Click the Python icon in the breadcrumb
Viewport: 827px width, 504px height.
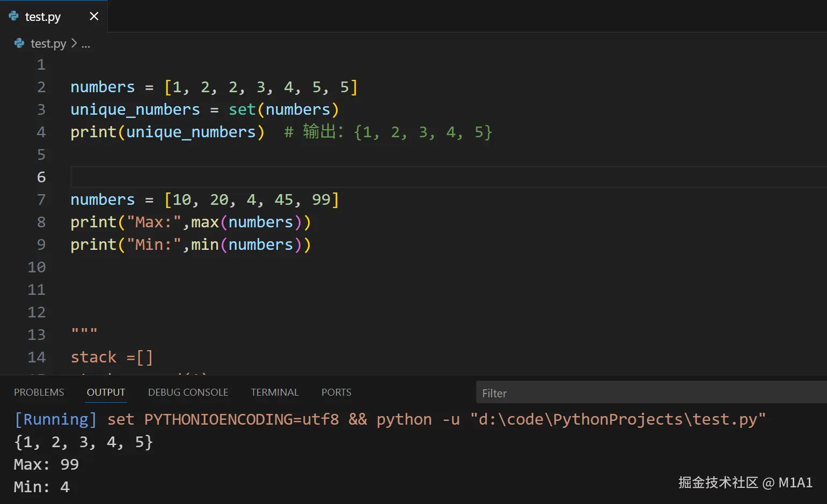click(x=19, y=43)
